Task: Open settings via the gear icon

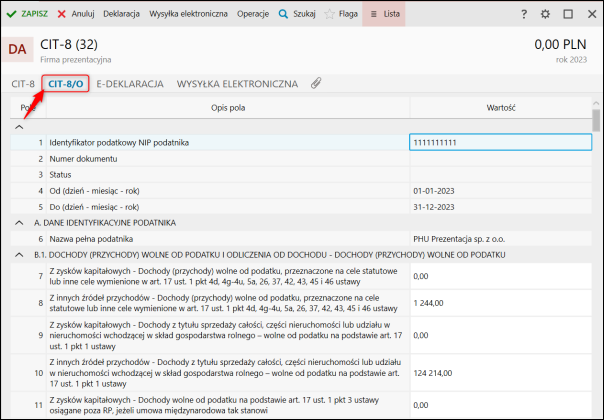Action: coord(545,14)
